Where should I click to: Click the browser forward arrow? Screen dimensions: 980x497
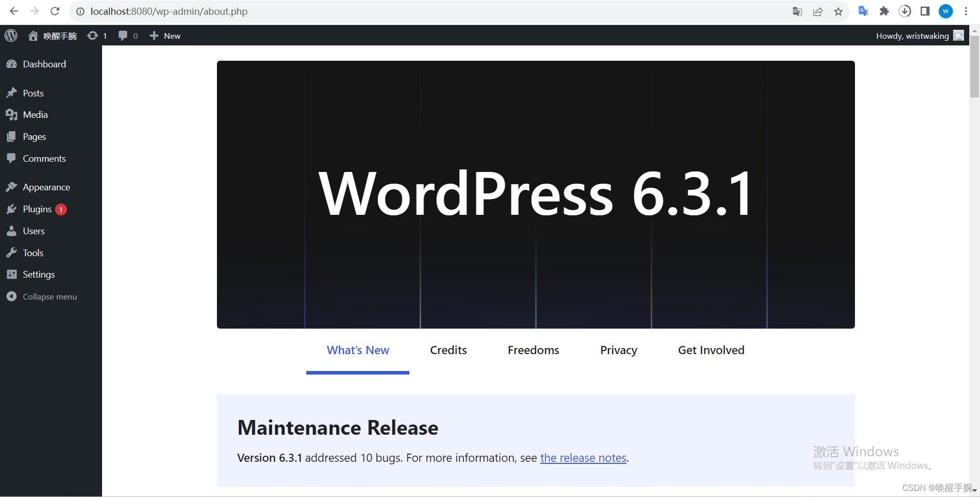coord(34,11)
